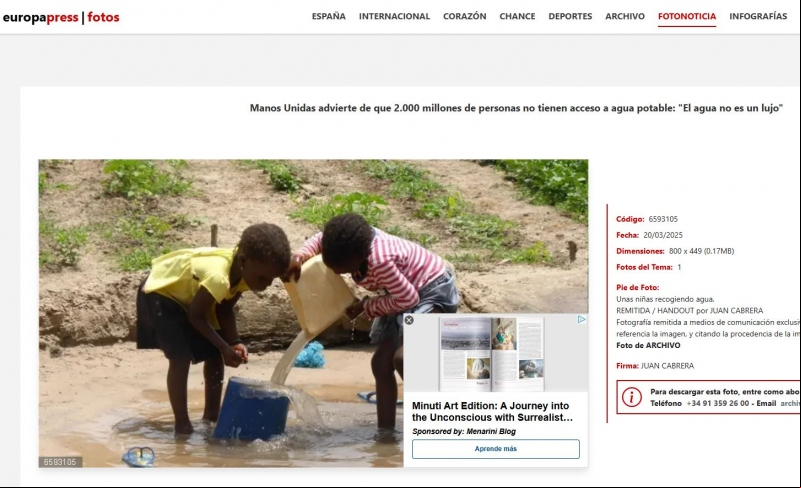Open the ARCHIVO section
The image size is (801, 488).
625,16
